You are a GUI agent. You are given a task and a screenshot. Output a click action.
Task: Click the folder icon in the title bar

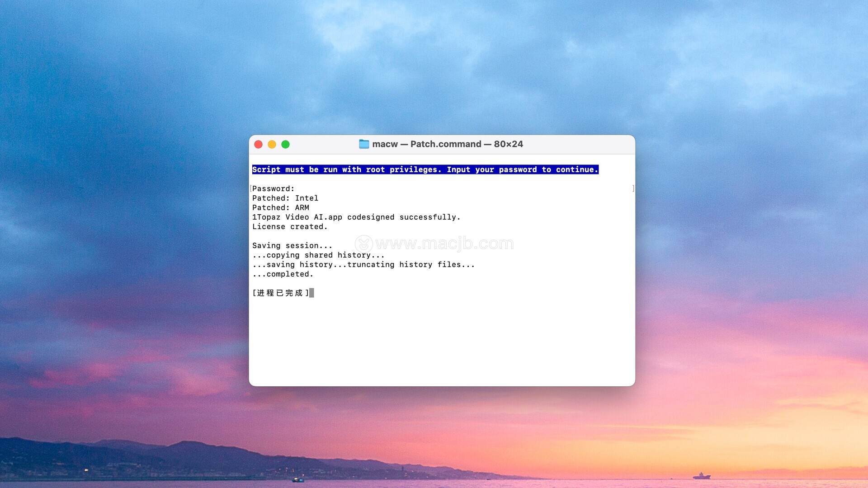364,144
